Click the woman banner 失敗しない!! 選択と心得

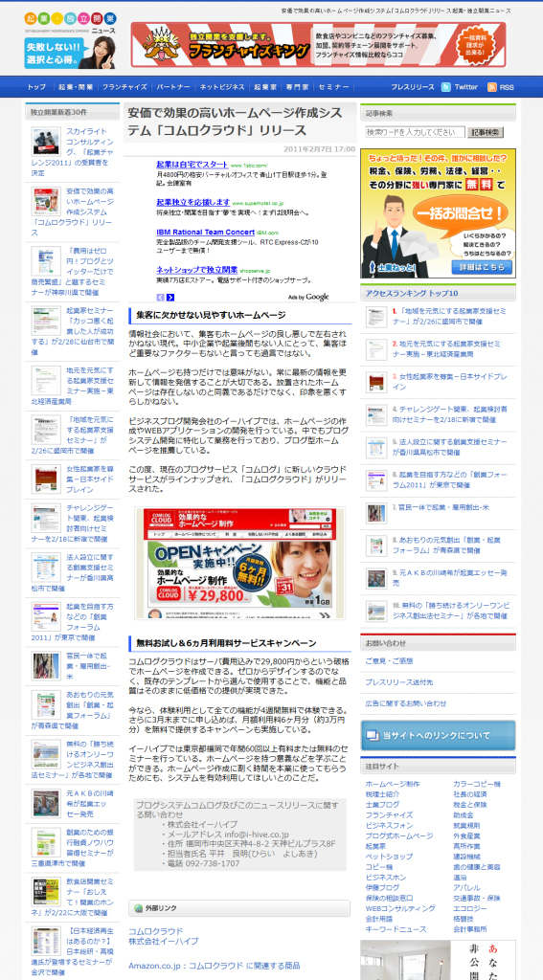[70, 54]
